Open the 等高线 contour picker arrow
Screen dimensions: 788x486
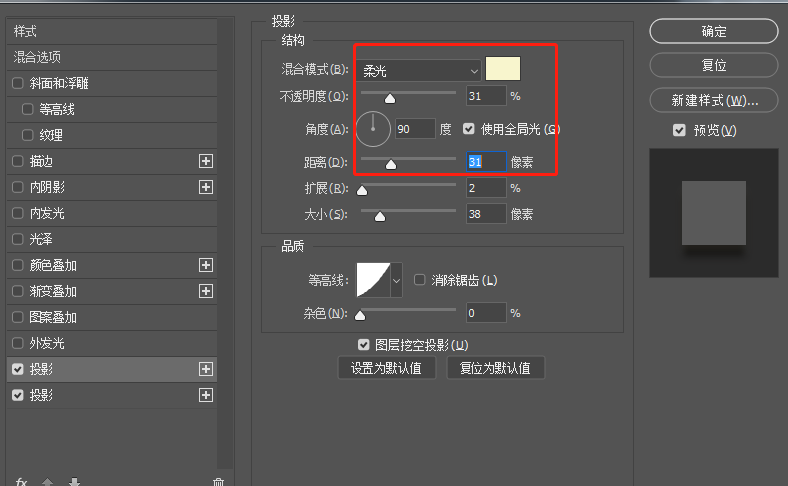tap(397, 280)
